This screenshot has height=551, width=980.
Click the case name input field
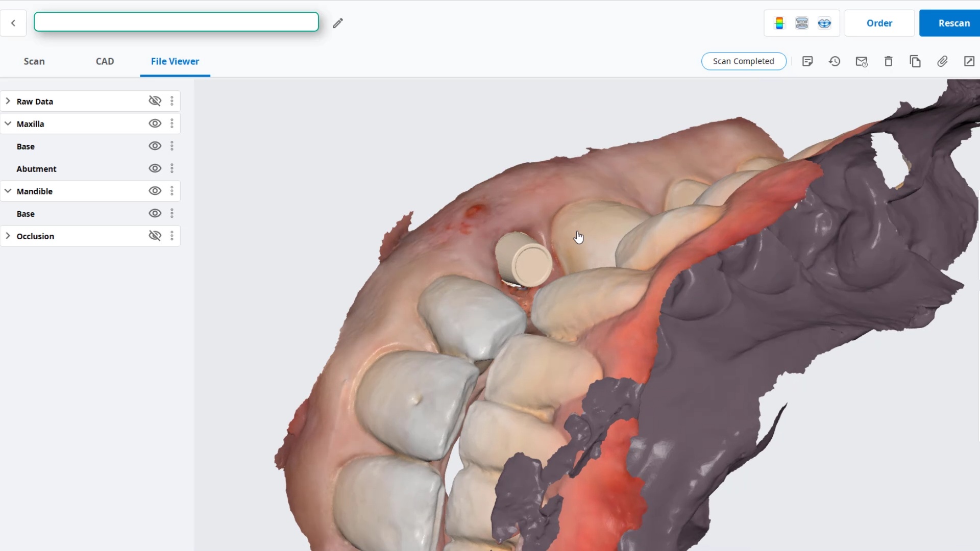coord(176,22)
